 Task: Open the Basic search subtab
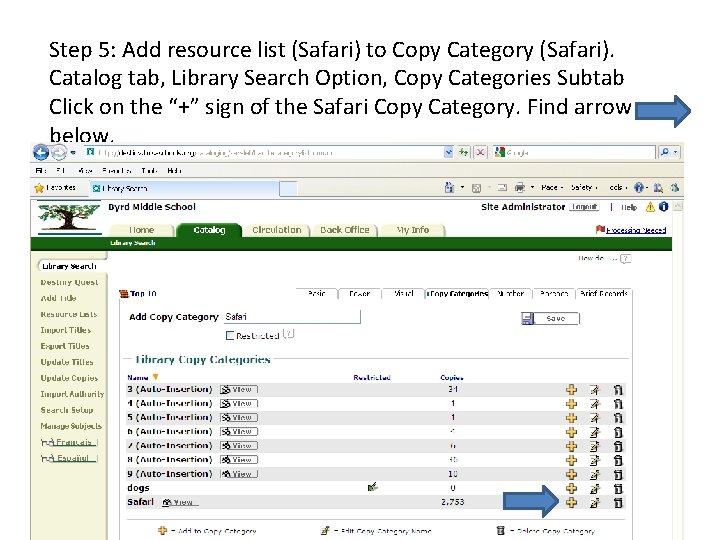pyautogui.click(x=317, y=293)
